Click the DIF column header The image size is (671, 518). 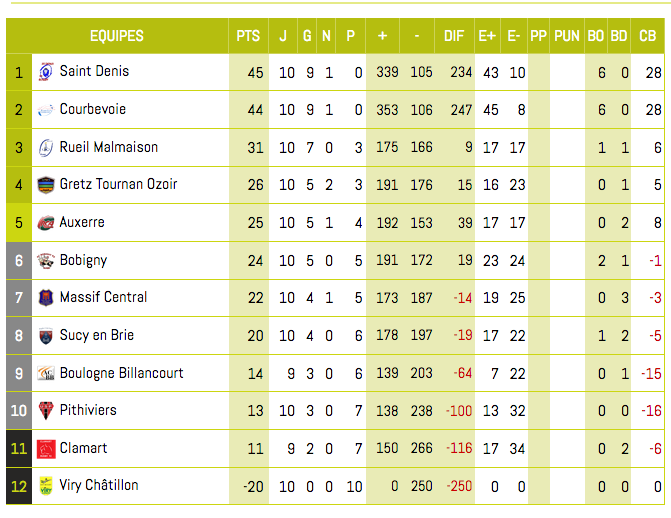(x=454, y=36)
